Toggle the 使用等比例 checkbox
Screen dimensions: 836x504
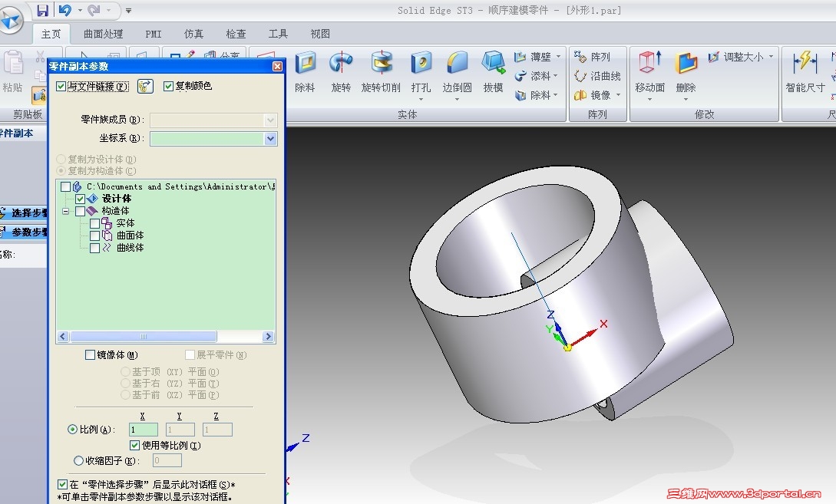pos(134,445)
